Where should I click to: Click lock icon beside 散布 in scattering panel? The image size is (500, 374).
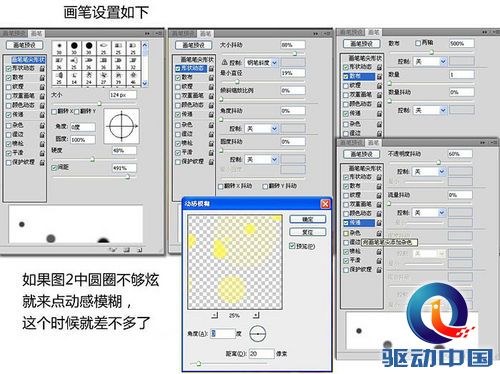pos(379,76)
